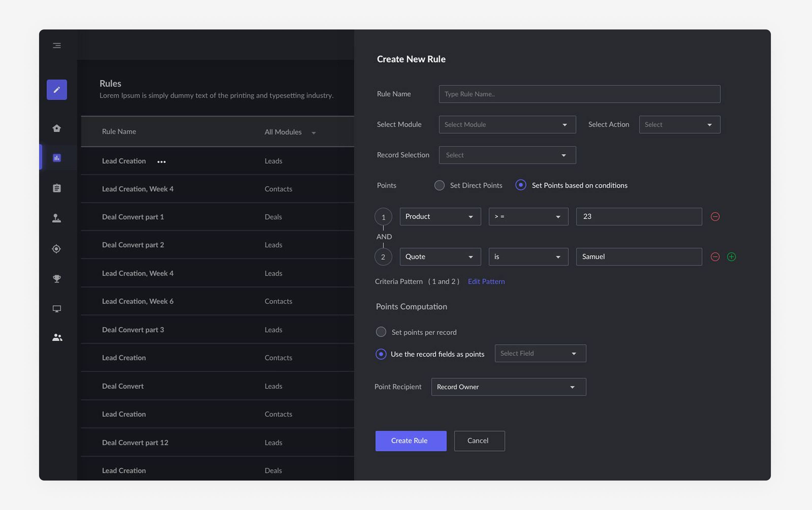Select the Deal Convert part 12 row
The image size is (812, 510).
click(x=217, y=442)
